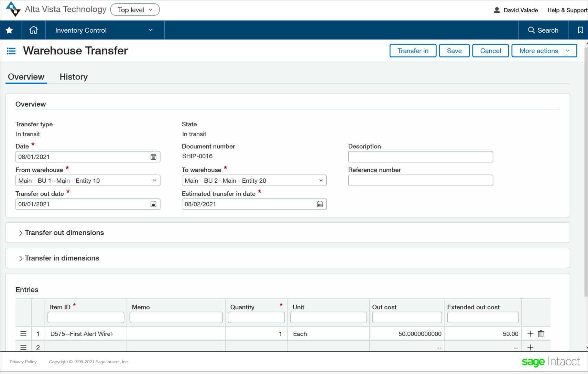Open Help & Support link

point(567,10)
